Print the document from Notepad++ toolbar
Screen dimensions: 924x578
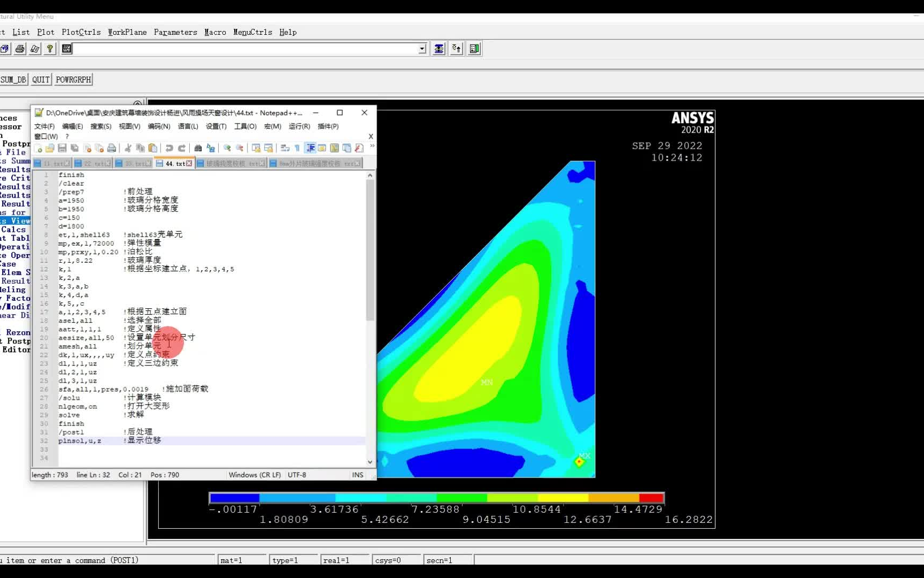coord(111,148)
